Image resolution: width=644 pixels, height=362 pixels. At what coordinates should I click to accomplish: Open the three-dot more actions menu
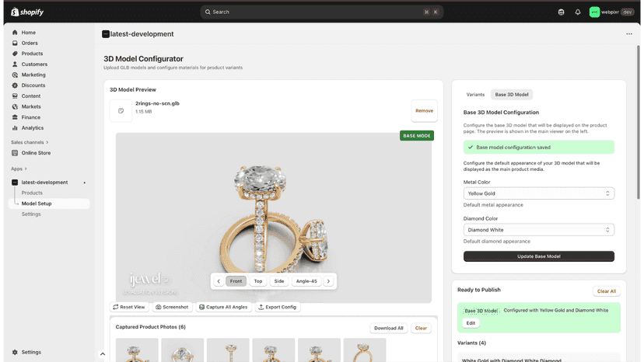[628, 34]
